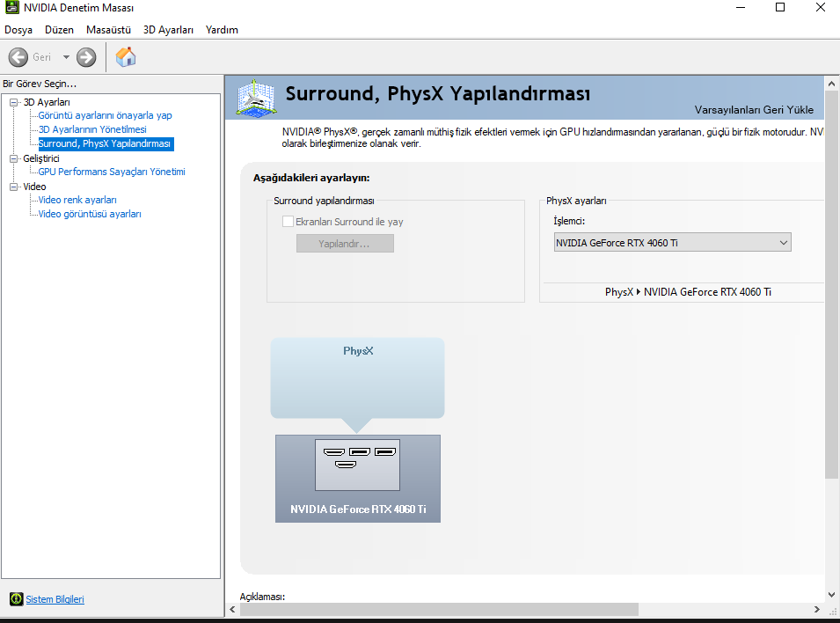Collapse the Geliştirici tree node
840x623 pixels.
tap(13, 158)
